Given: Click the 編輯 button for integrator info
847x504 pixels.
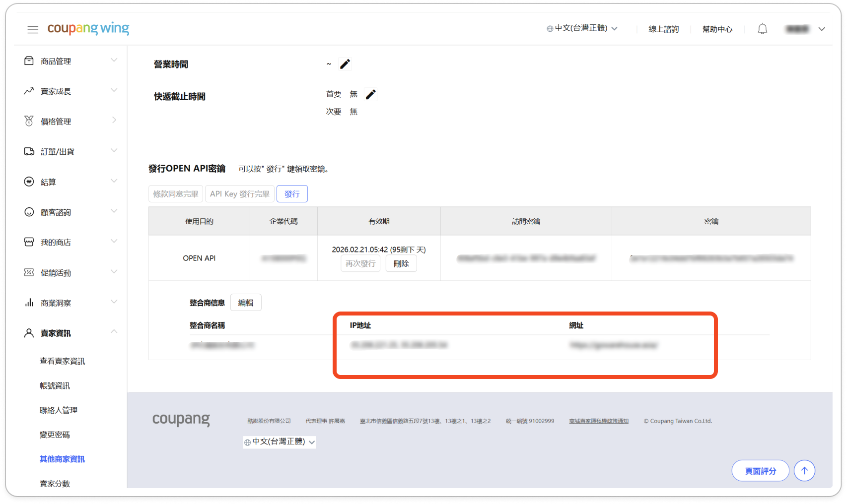Looking at the screenshot, I should coord(246,303).
